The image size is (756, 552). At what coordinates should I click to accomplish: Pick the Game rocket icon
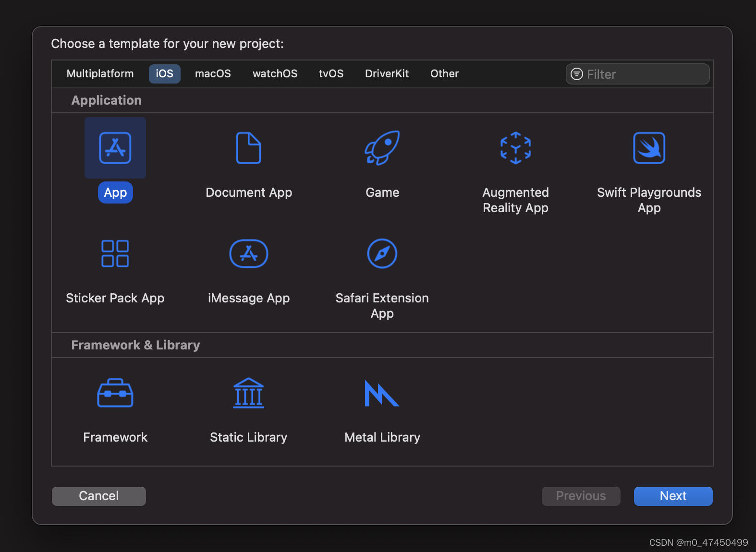[x=382, y=148]
